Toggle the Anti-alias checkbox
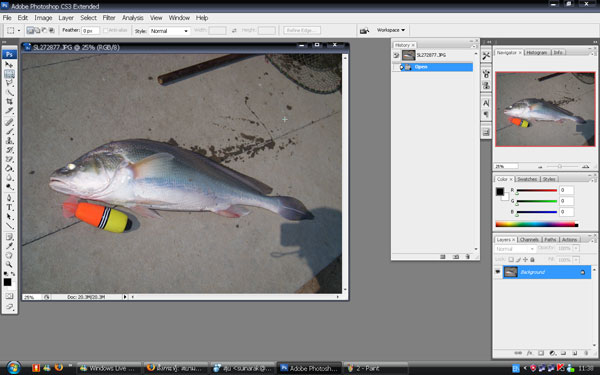 coord(106,30)
